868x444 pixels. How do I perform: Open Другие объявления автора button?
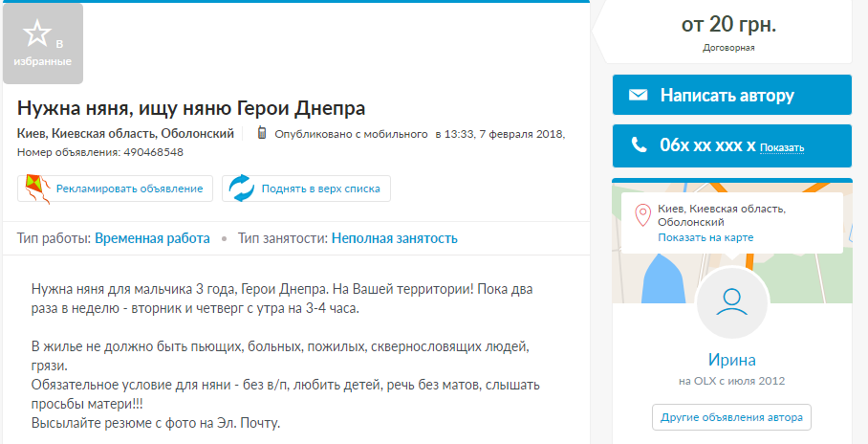tap(731, 417)
